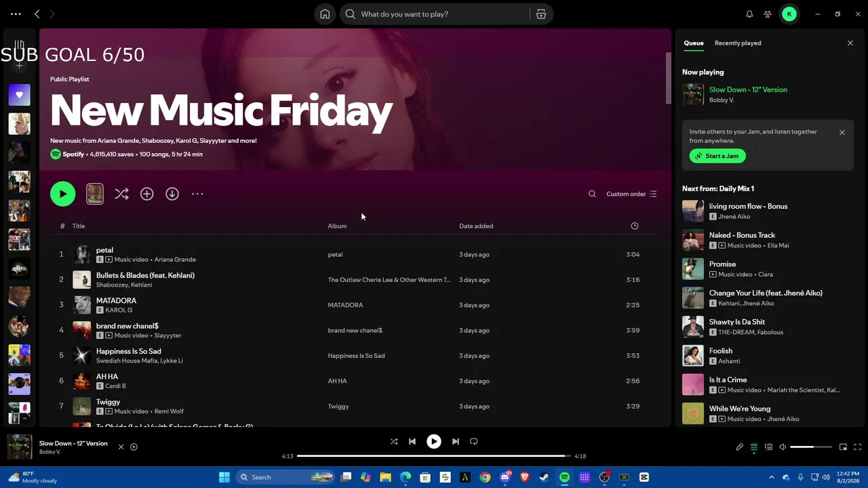The height and width of the screenshot is (488, 868).
Task: Click the X beside Slow Down in player bar
Action: point(121,447)
